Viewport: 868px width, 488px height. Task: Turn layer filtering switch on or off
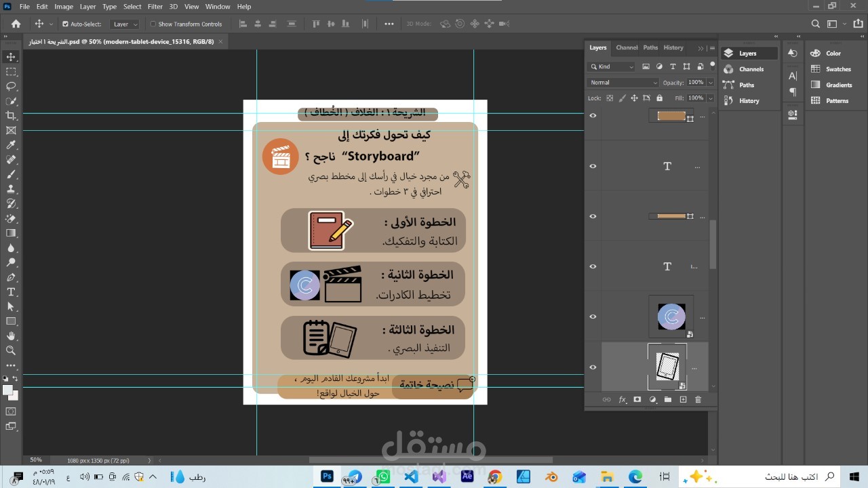[x=712, y=65]
